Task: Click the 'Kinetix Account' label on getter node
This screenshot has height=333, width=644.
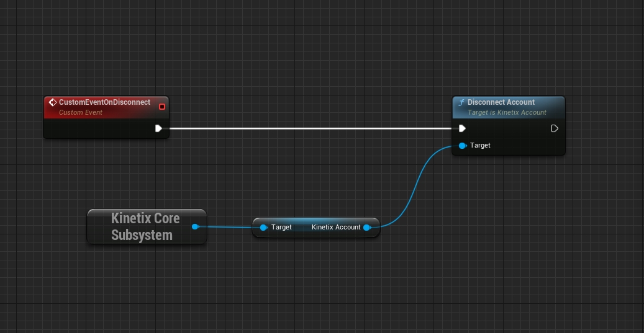Action: pos(336,228)
